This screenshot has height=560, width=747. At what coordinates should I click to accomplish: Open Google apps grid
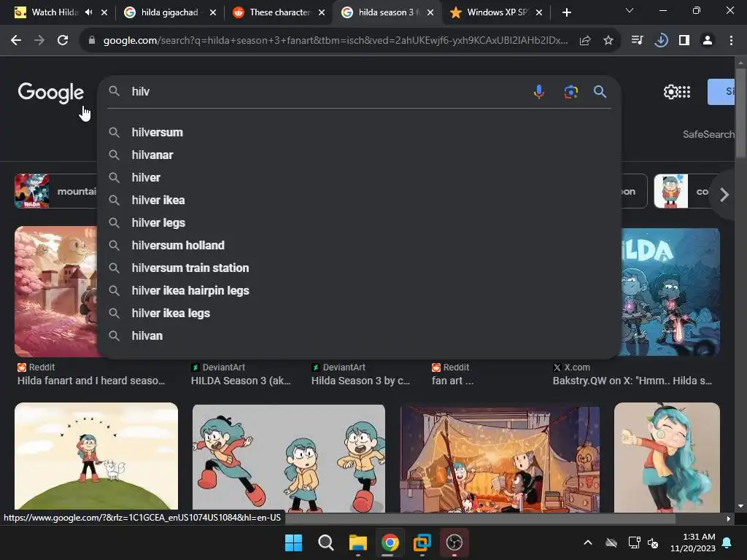pyautogui.click(x=684, y=92)
